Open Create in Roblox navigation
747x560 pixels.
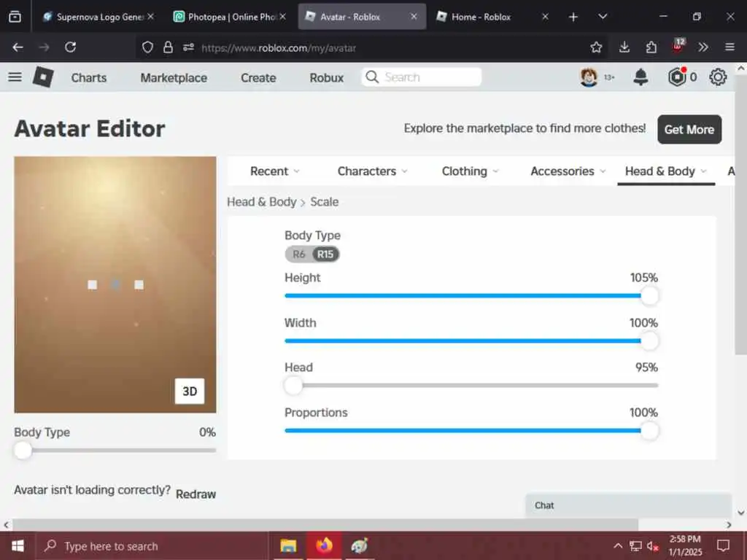coord(258,77)
